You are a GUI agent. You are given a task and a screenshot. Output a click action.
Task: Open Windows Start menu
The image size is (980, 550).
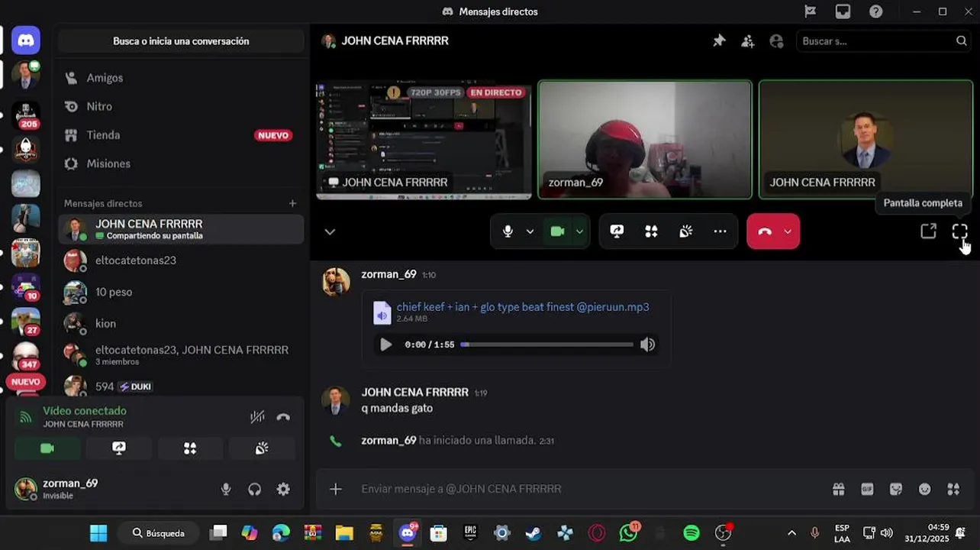(x=98, y=532)
